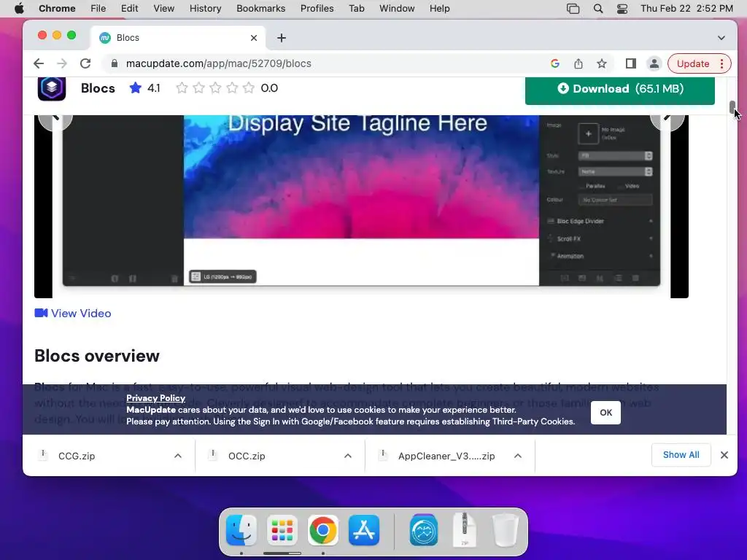Image resolution: width=747 pixels, height=560 pixels.
Task: Click the Blocs app logo icon
Action: pyautogui.click(x=52, y=88)
